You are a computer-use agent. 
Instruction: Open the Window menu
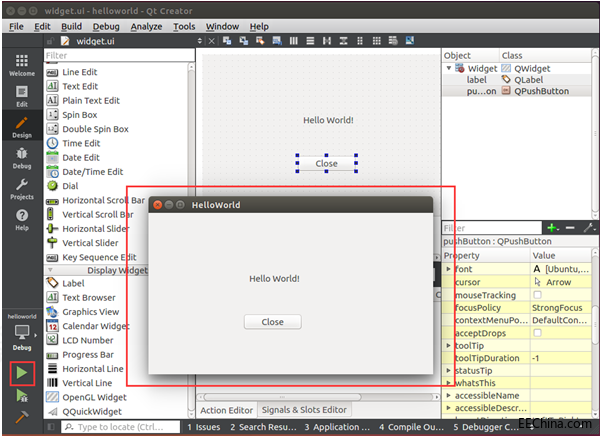tap(222, 26)
